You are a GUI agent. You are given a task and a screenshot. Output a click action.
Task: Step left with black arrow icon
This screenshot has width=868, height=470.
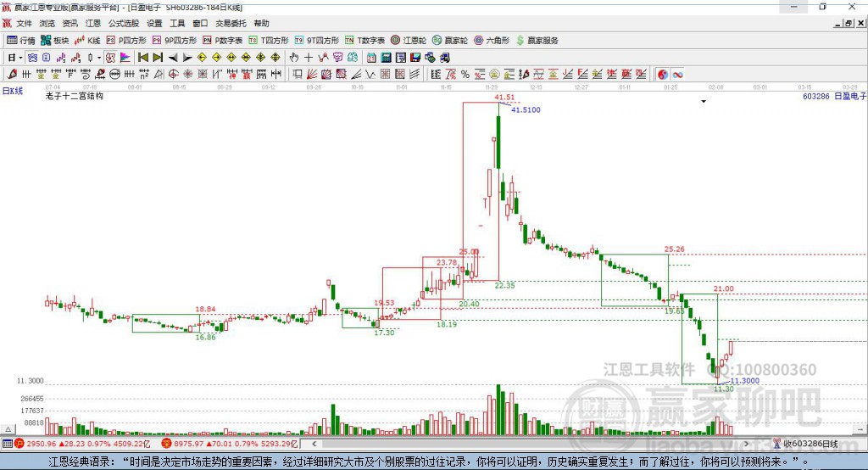point(173,58)
